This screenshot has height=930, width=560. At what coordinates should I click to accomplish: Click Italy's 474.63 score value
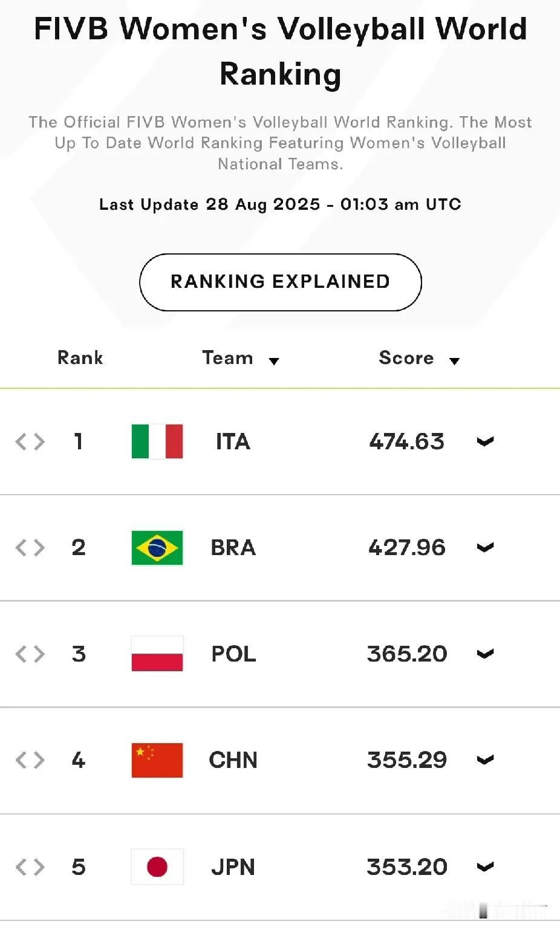[407, 441]
